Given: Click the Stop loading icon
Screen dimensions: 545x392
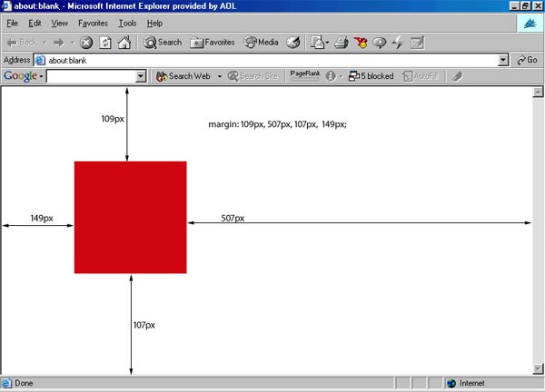Looking at the screenshot, I should [x=86, y=42].
